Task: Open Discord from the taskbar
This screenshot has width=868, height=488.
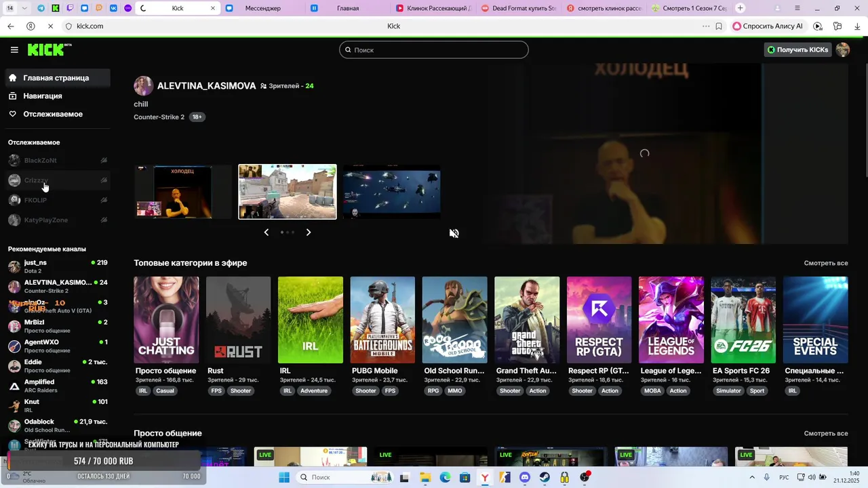Action: 524,477
